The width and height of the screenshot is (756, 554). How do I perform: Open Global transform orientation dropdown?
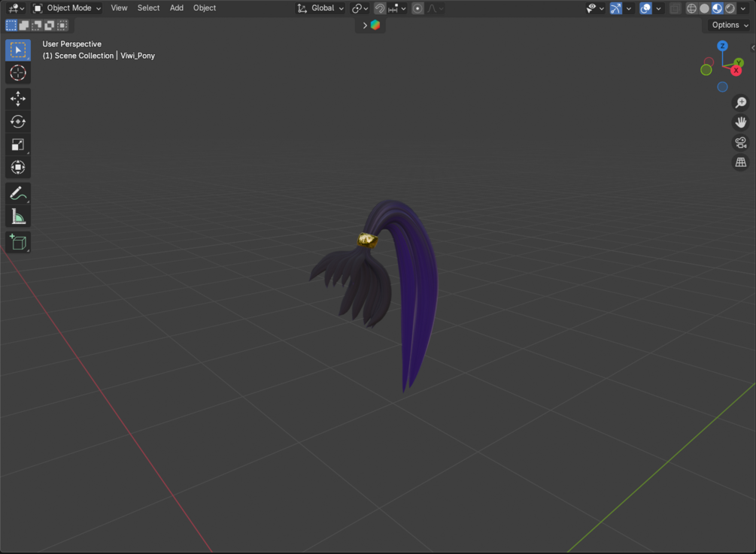click(x=320, y=8)
